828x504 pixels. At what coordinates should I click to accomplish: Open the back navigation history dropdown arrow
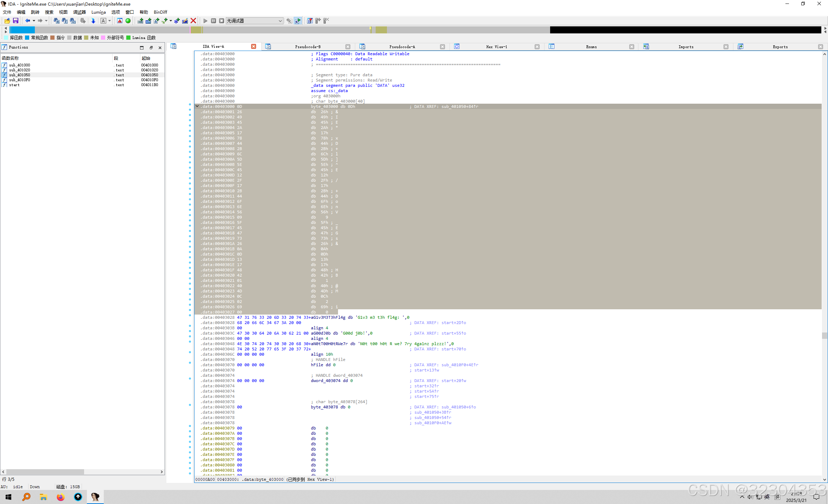point(34,21)
